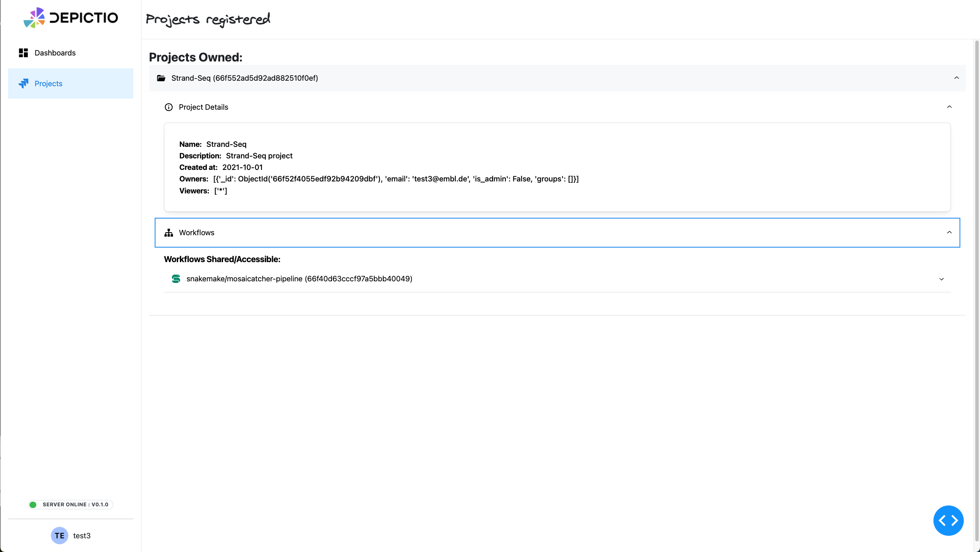
Task: Click the green server status dot
Action: coord(33,504)
